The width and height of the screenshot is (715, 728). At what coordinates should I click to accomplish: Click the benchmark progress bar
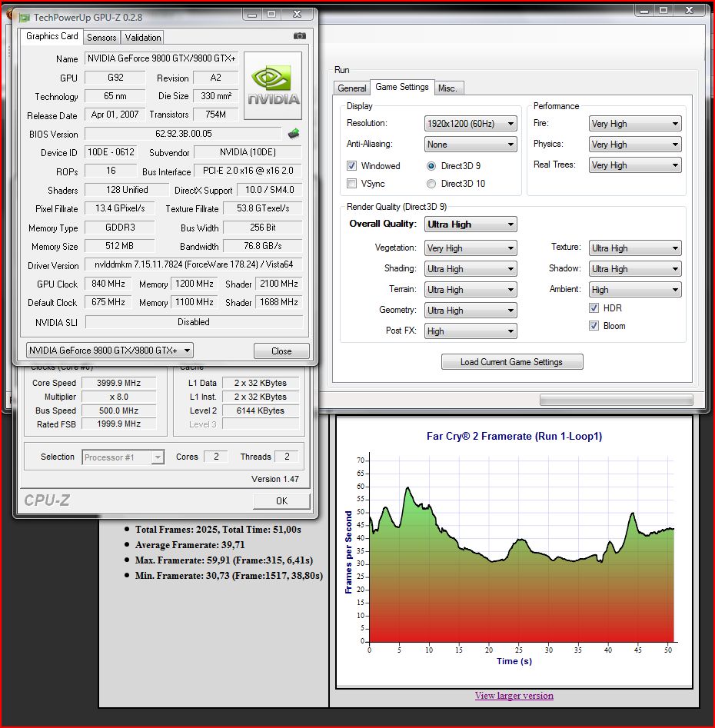click(616, 400)
